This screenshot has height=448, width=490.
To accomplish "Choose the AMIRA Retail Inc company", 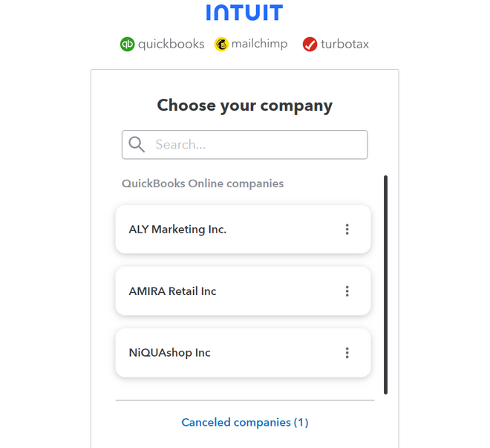I will tap(173, 291).
